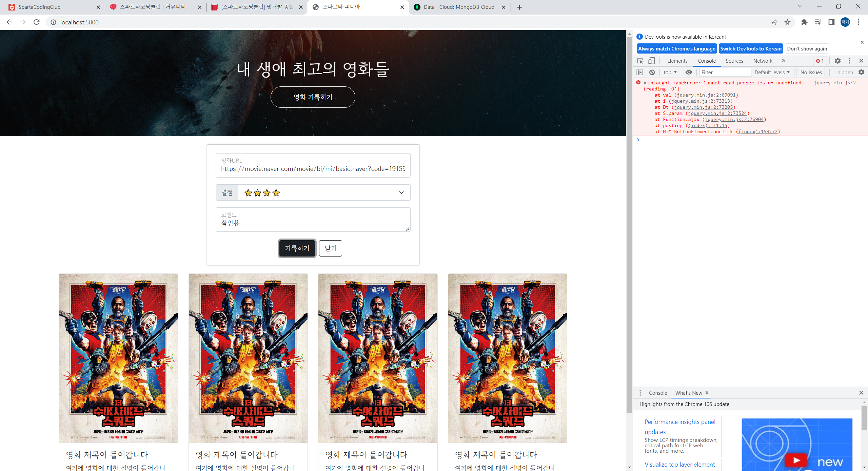Open the Extensions puzzle icon
This screenshot has width=868, height=471.
point(804,22)
